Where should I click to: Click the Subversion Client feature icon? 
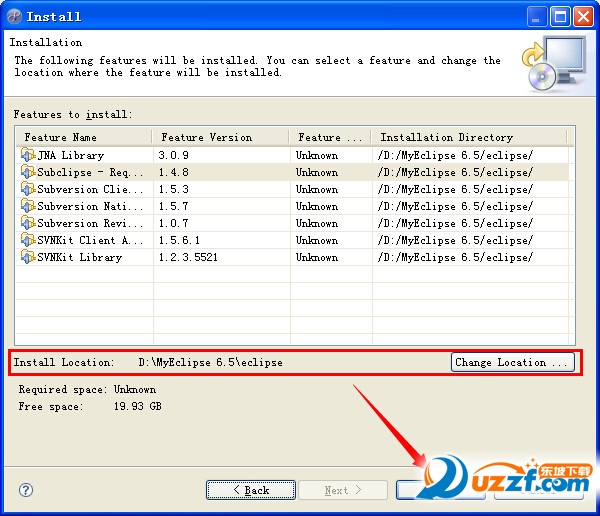point(28,189)
